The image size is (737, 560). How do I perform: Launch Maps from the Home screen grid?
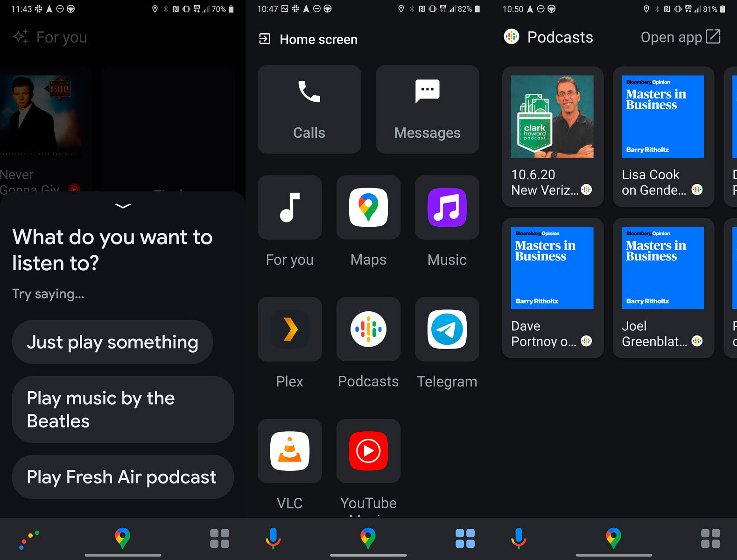[368, 208]
